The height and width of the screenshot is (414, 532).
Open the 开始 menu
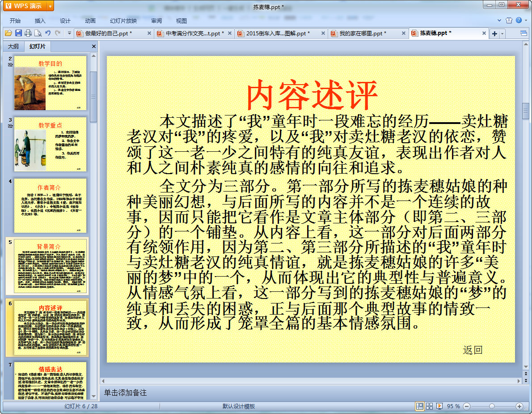[x=15, y=21]
